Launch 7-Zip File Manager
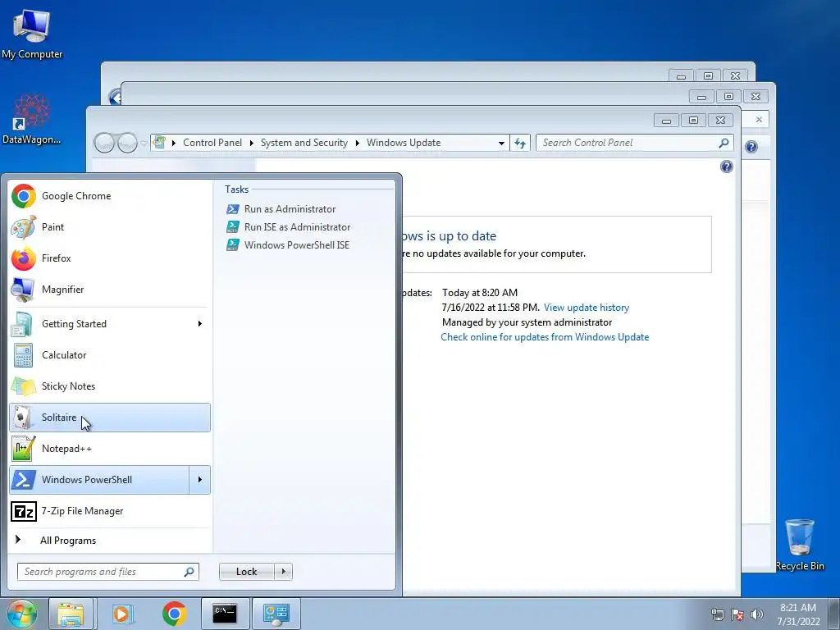The image size is (840, 630). coord(110,511)
